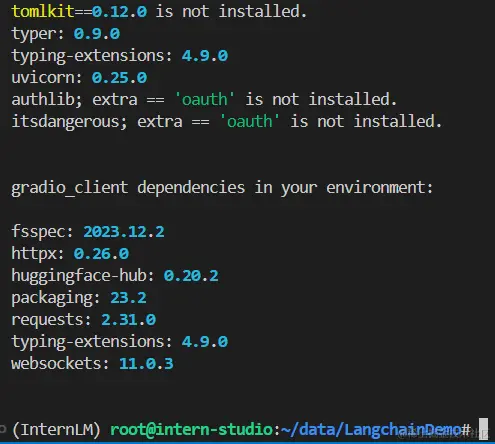Click the typer version 0.9.0
This screenshot has width=495, height=444.
pyautogui.click(x=97, y=34)
